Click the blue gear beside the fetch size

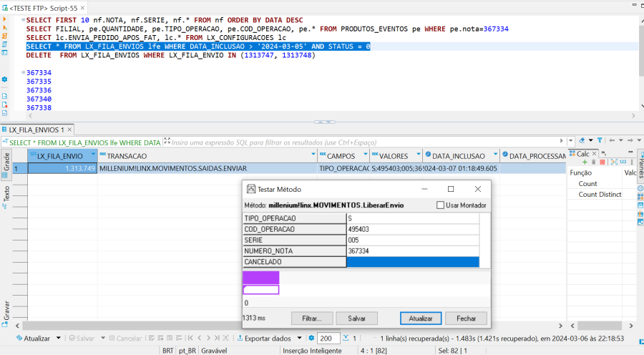tap(311, 338)
